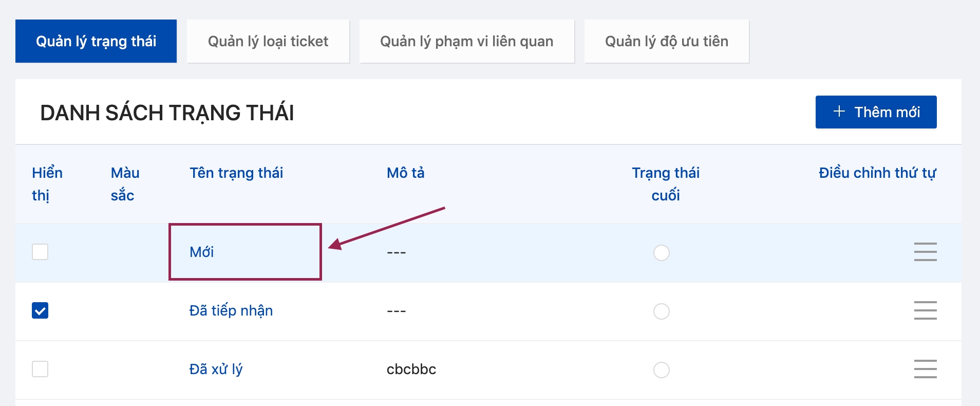Click the drag handle for the Mới row
This screenshot has width=980, height=406.
tap(925, 252)
